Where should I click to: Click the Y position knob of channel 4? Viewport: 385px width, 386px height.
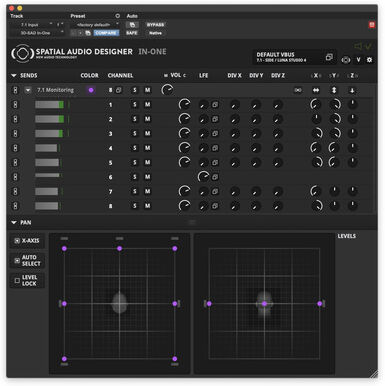coord(334,148)
